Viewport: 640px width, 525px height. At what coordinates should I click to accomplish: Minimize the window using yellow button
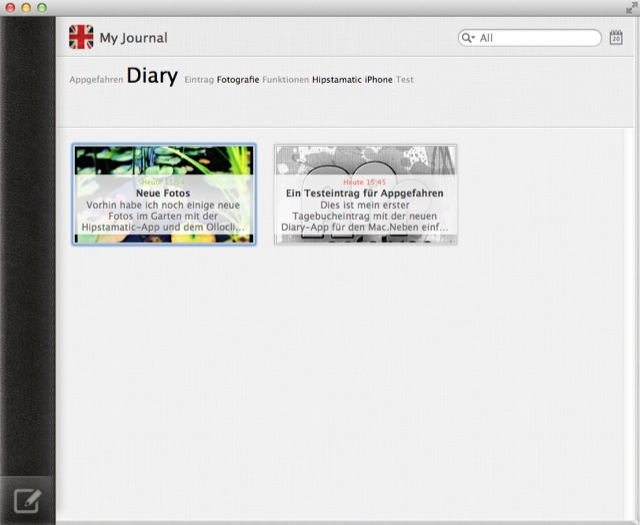pyautogui.click(x=25, y=7)
